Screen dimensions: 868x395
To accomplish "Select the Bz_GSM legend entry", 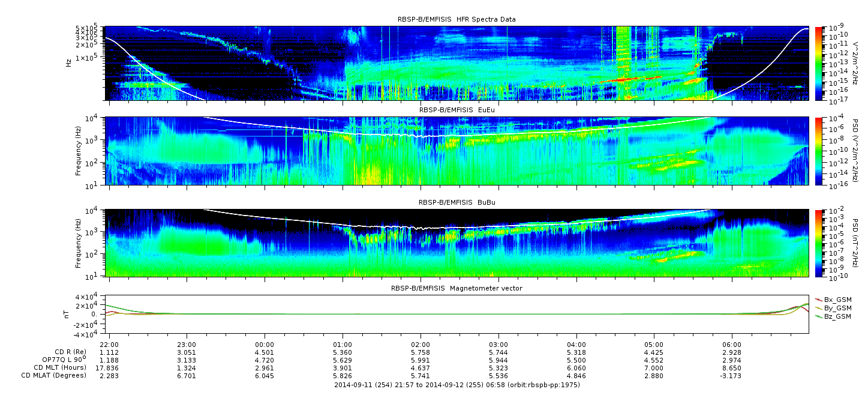I will (x=837, y=316).
